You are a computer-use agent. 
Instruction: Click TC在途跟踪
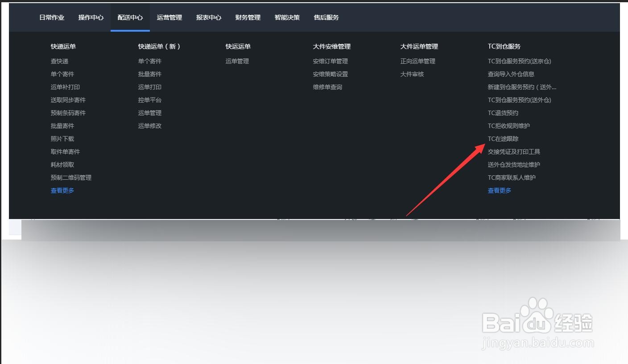(503, 139)
